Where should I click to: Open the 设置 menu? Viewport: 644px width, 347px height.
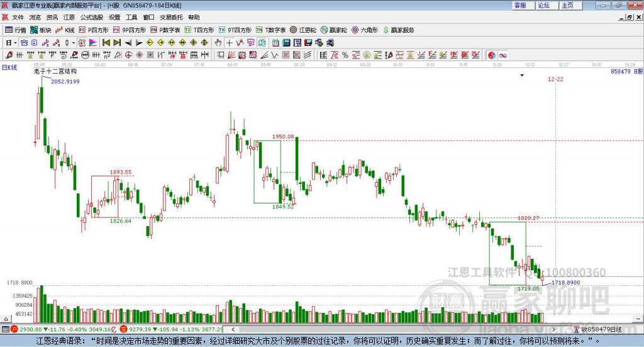(x=114, y=17)
